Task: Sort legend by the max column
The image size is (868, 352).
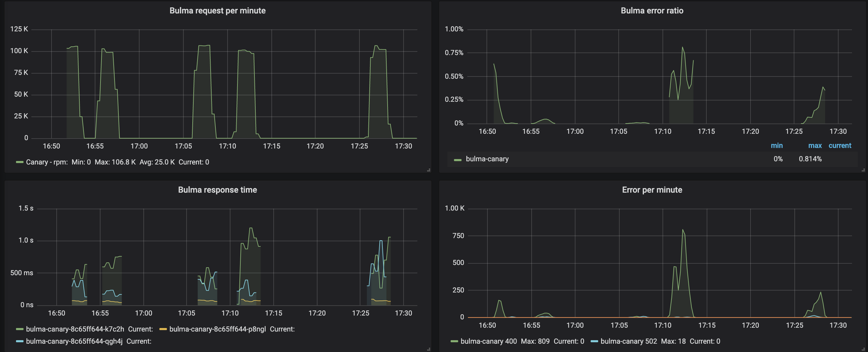Action: (815, 146)
